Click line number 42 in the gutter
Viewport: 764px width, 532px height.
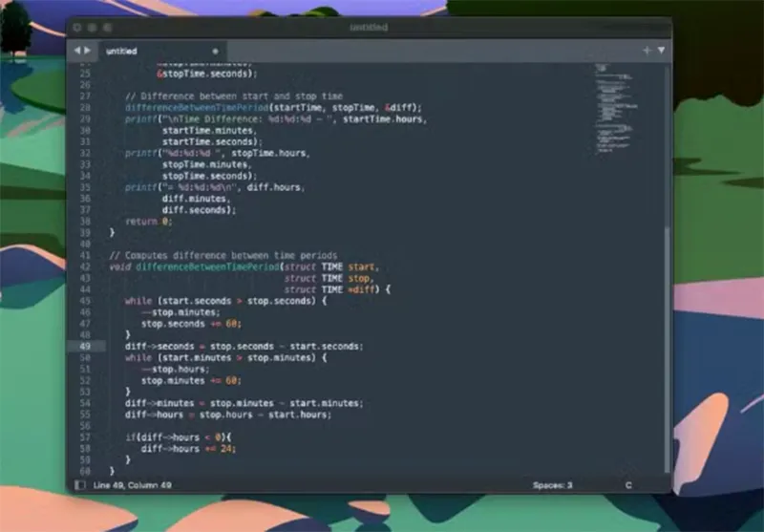85,266
